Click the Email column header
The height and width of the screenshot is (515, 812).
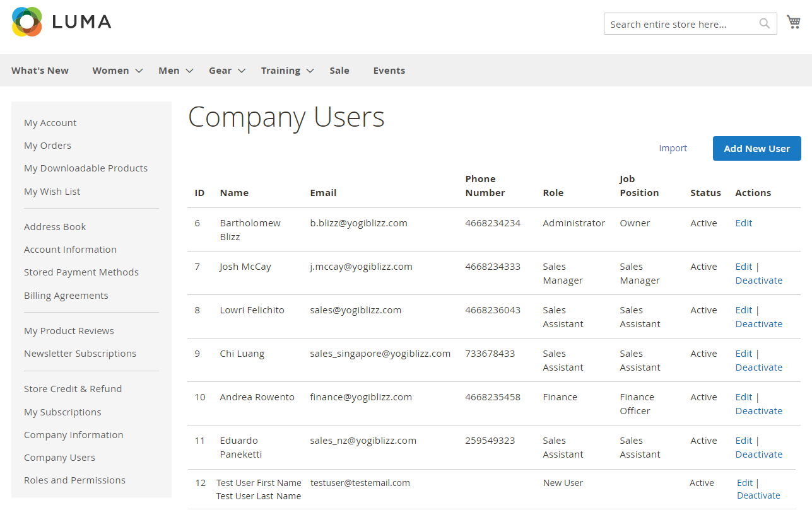point(323,193)
